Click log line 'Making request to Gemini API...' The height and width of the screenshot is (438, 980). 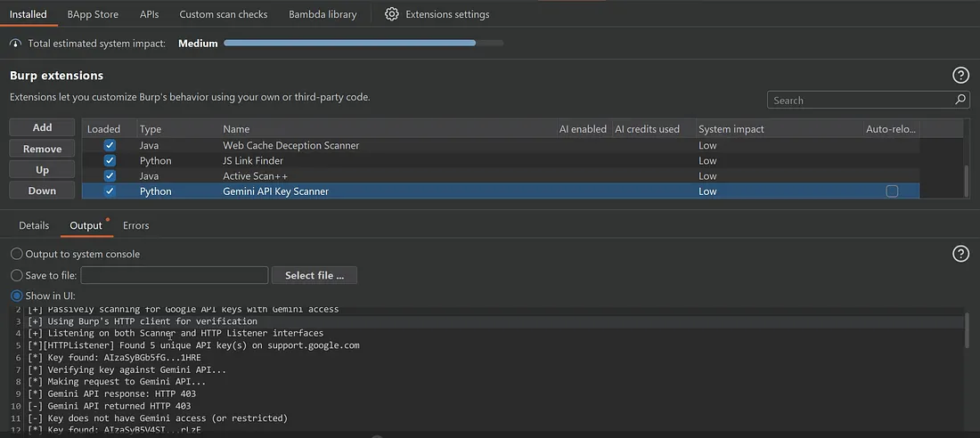117,382
